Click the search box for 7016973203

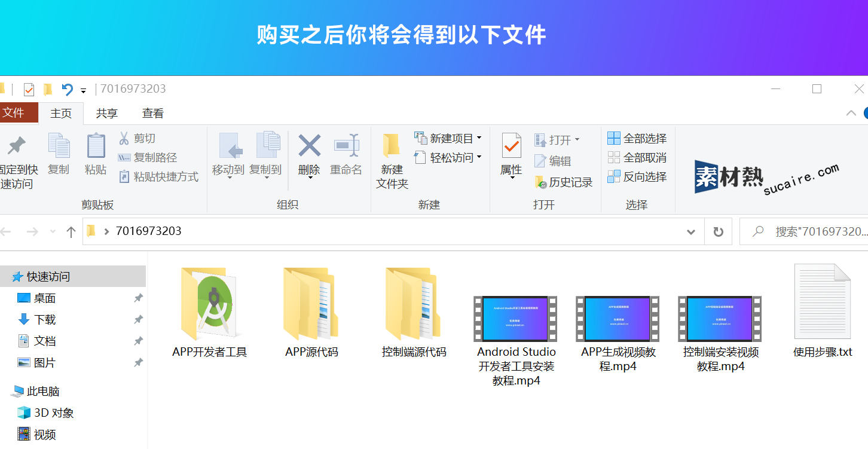(804, 231)
